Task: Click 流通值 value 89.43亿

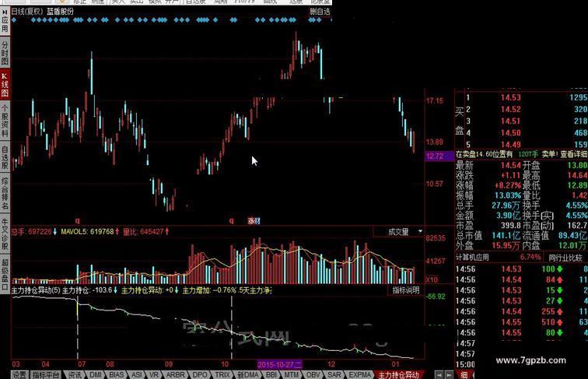Action: coord(572,235)
